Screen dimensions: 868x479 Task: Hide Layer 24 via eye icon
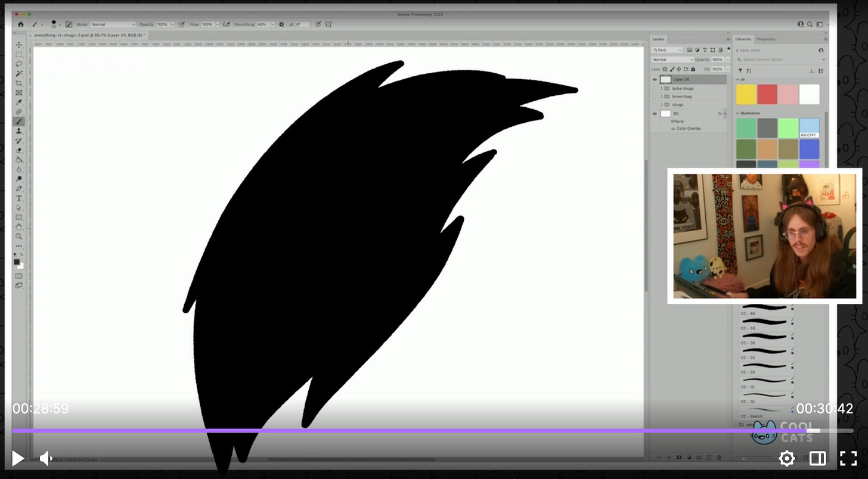point(655,79)
